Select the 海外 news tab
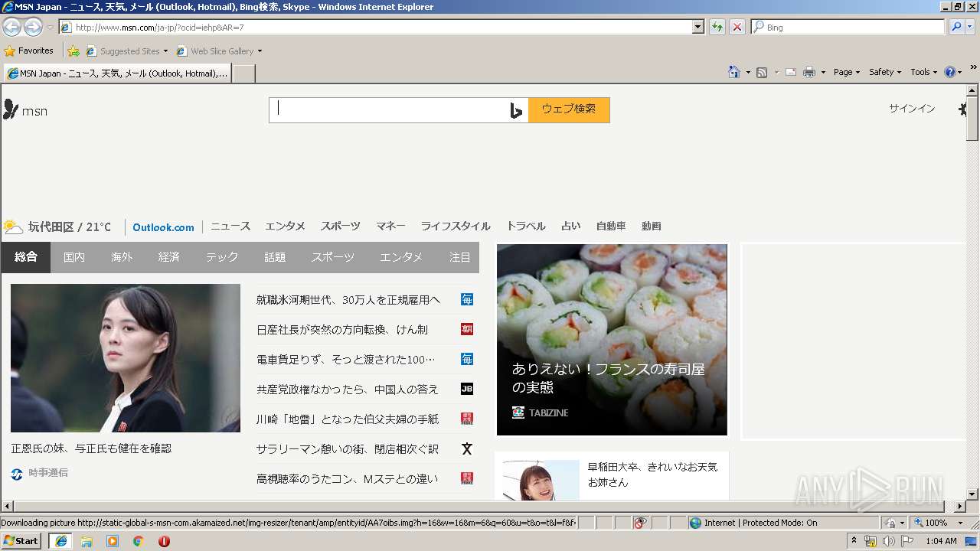The image size is (980, 551). 122,257
